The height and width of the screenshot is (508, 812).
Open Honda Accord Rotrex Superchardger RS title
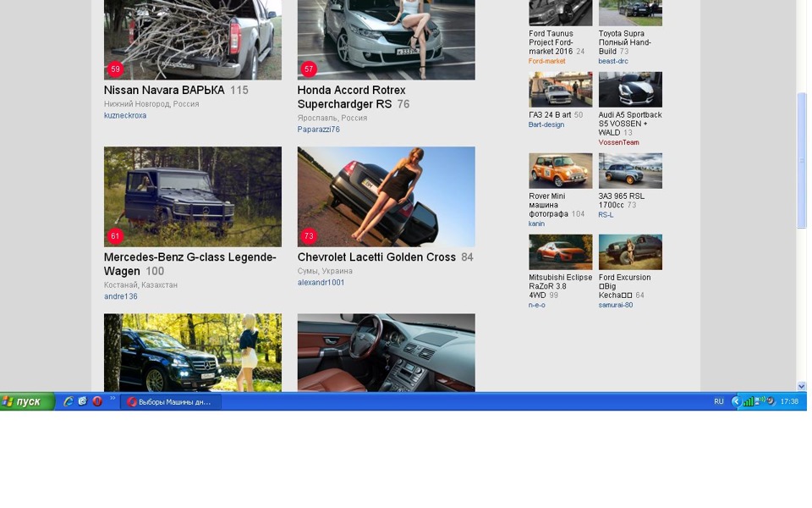point(352,97)
